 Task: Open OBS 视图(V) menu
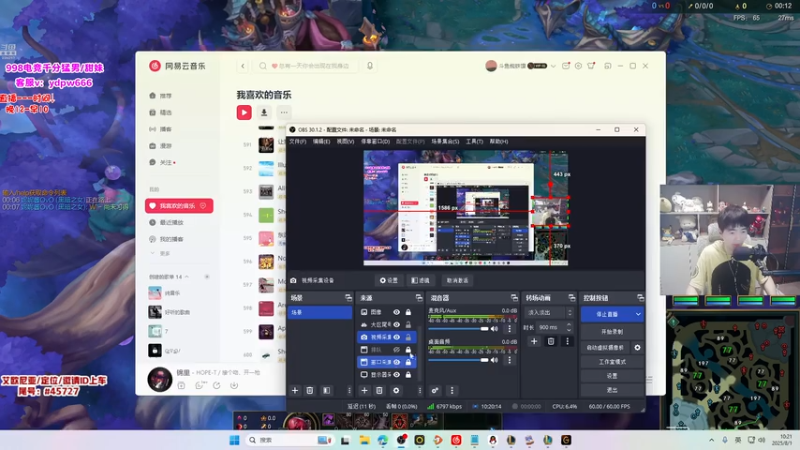point(345,141)
